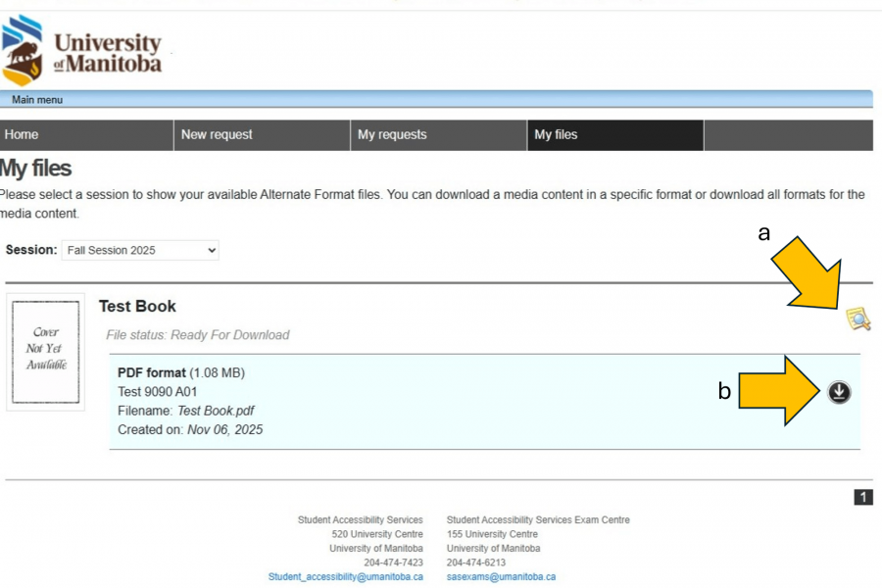The height and width of the screenshot is (588, 882).
Task: Click the Test Book.pdf filename text
Action: 216,411
